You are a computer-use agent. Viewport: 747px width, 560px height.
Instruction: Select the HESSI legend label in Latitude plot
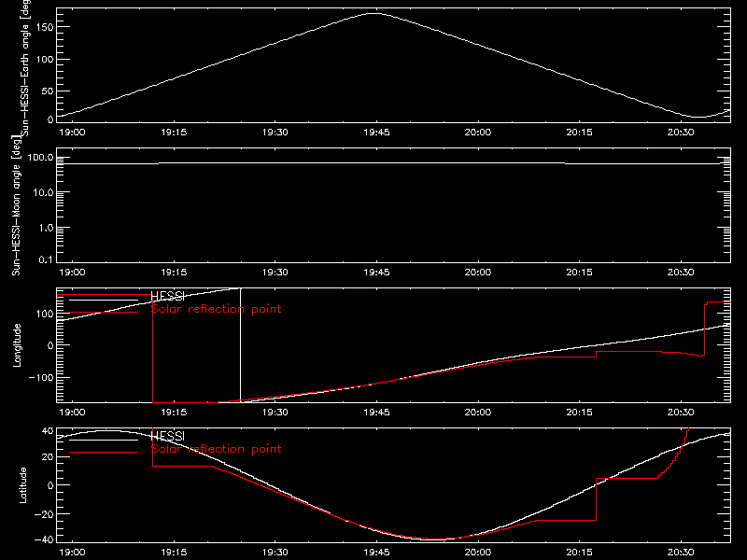click(x=167, y=436)
